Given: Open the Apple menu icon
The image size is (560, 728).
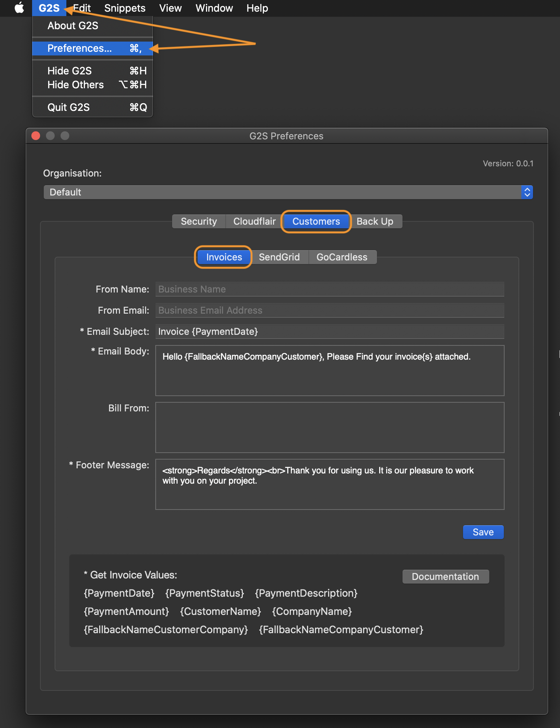Looking at the screenshot, I should (x=19, y=8).
